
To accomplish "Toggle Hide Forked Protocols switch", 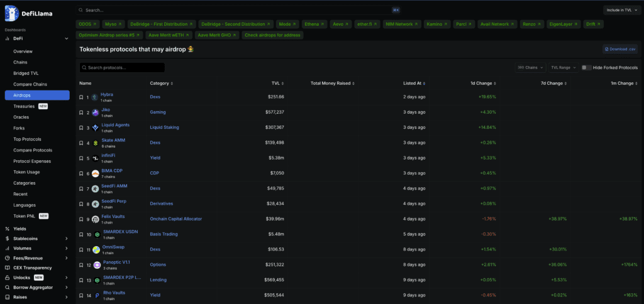I will 586,67.
